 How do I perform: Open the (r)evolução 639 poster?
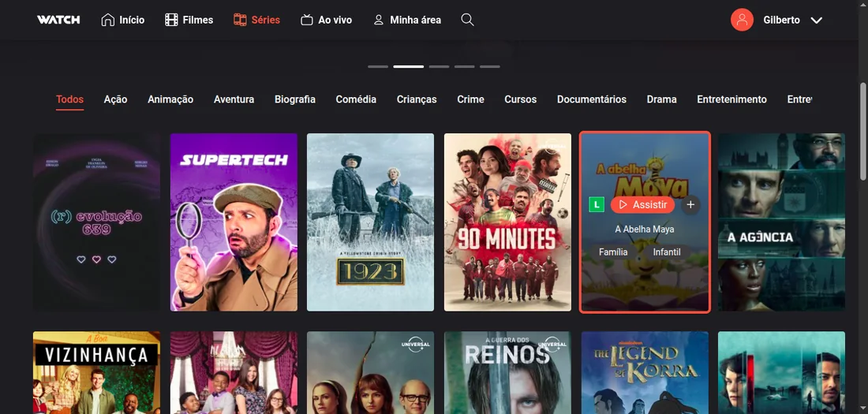(x=96, y=222)
